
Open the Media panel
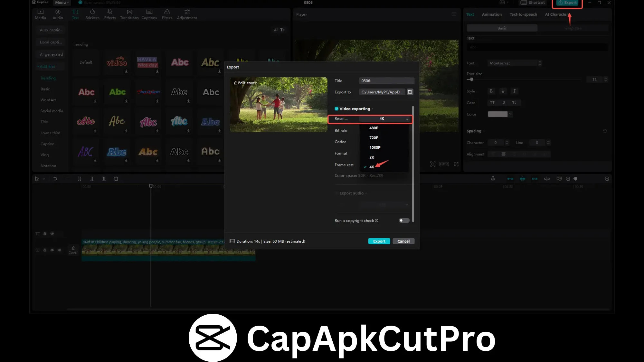click(x=40, y=14)
